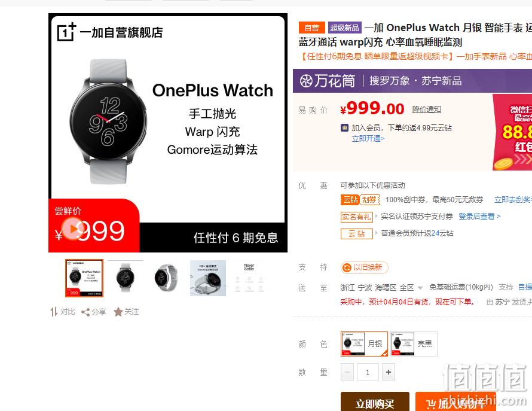Click the member diamond icon near 加入会员
Viewport: 532px width, 411px height.
point(344,128)
